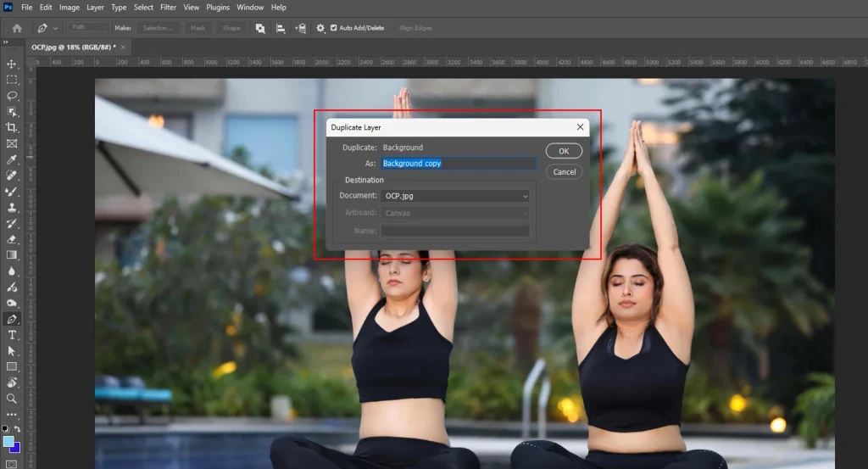Click the Background copy name field

pyautogui.click(x=459, y=164)
